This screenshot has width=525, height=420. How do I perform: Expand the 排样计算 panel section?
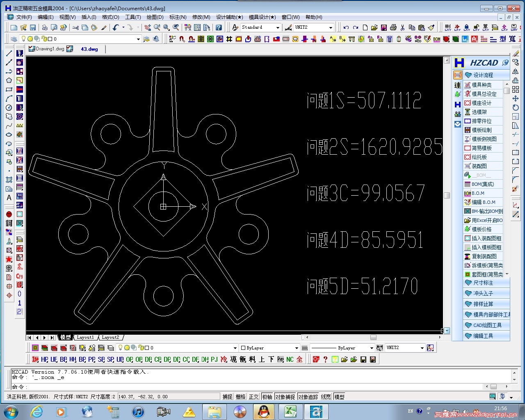tap(486, 304)
